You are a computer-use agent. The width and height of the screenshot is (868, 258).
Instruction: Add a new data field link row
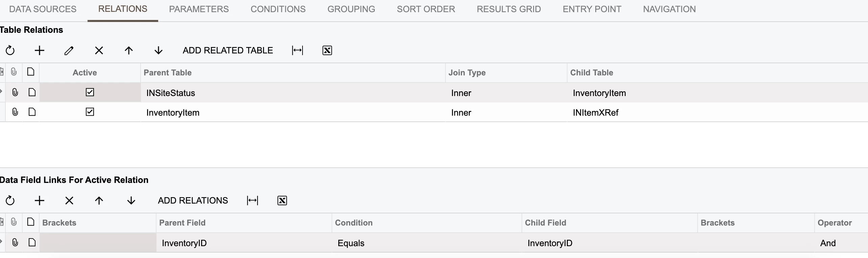coord(40,201)
